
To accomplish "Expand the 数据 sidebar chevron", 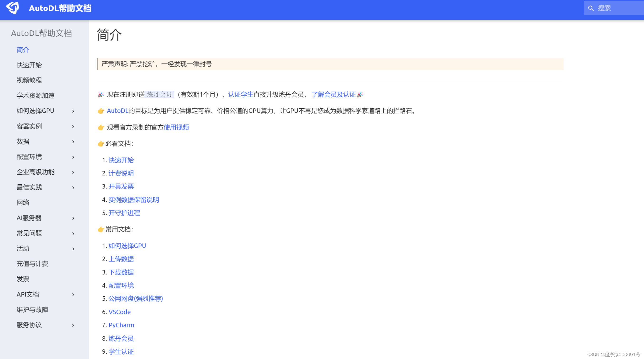I will click(73, 142).
